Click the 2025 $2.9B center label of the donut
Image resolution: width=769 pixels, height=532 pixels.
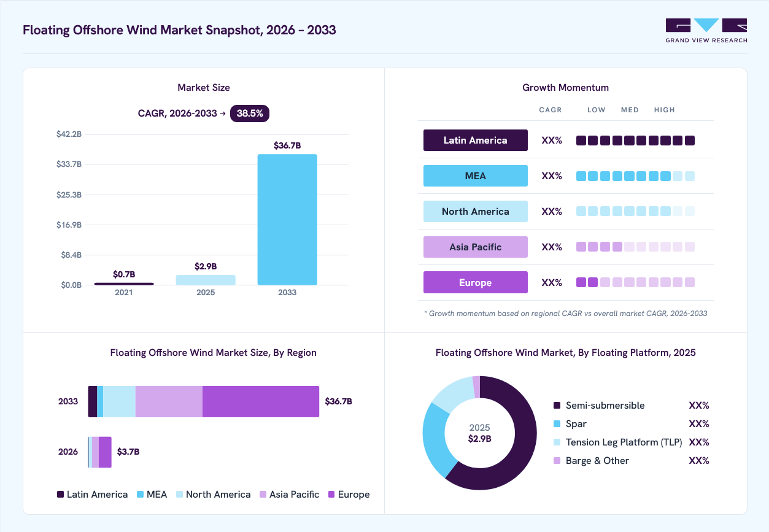pos(480,433)
